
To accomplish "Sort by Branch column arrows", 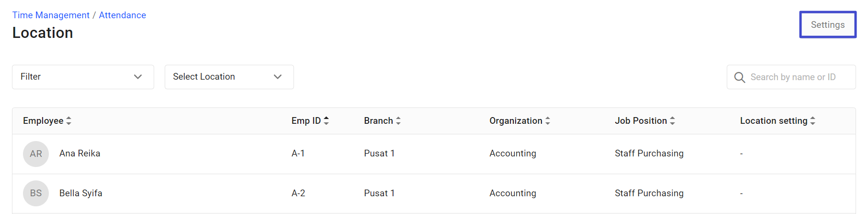I will tap(398, 121).
